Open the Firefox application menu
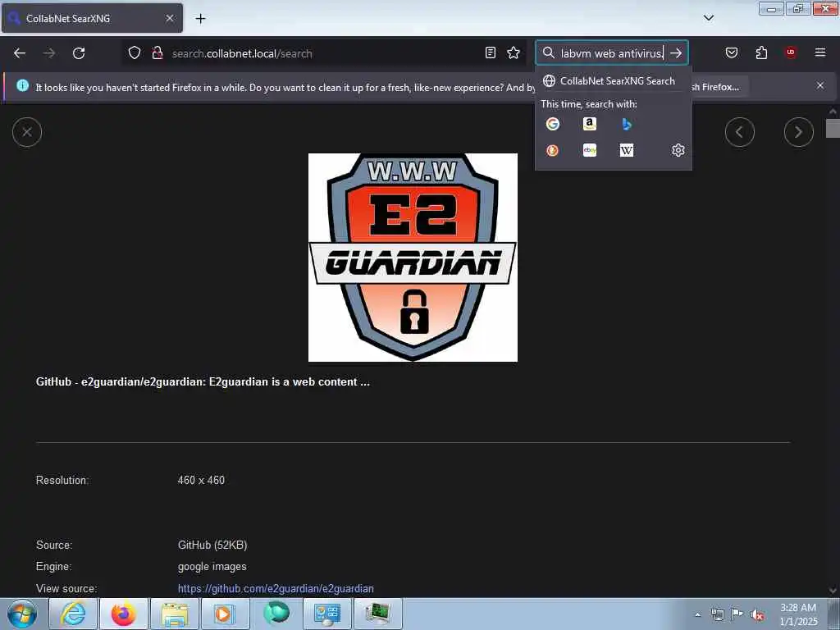This screenshot has width=840, height=630. (820, 53)
